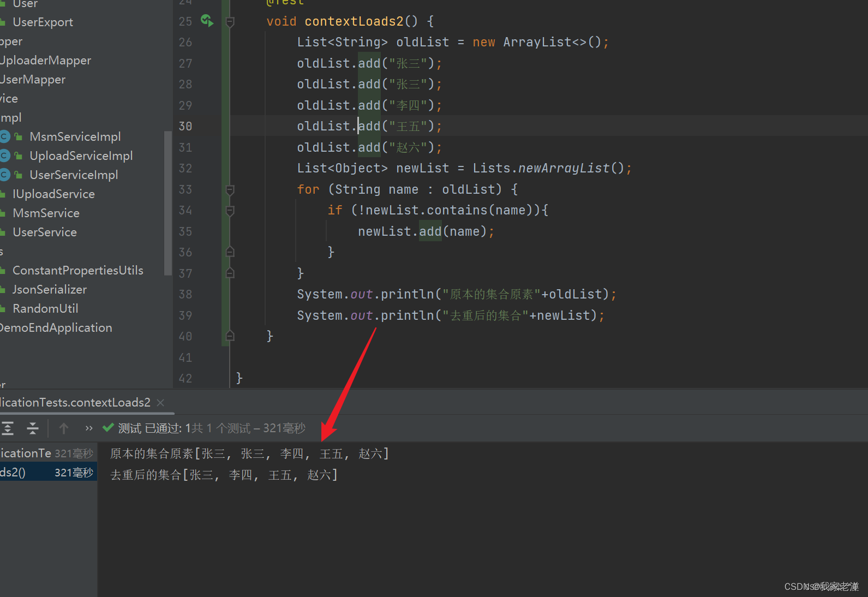This screenshot has height=597, width=868.
Task: Click MsmServiceImpl class icon
Action: (x=4, y=136)
